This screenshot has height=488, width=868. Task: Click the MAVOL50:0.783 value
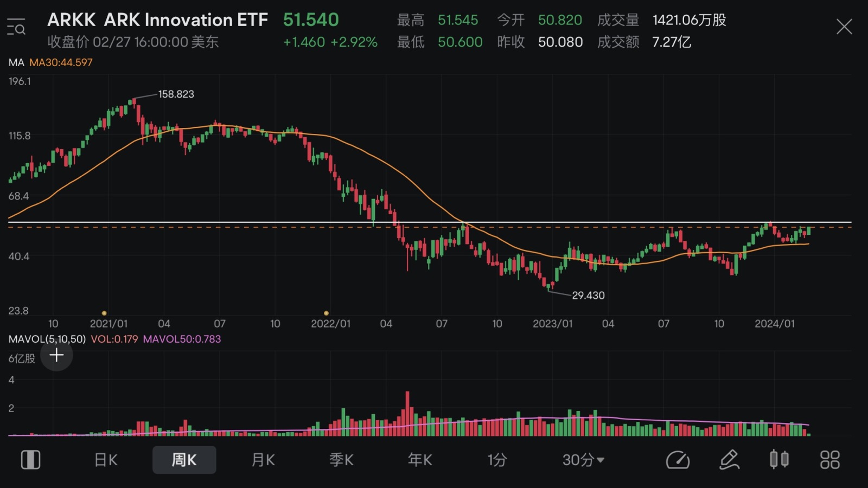pyautogui.click(x=182, y=339)
